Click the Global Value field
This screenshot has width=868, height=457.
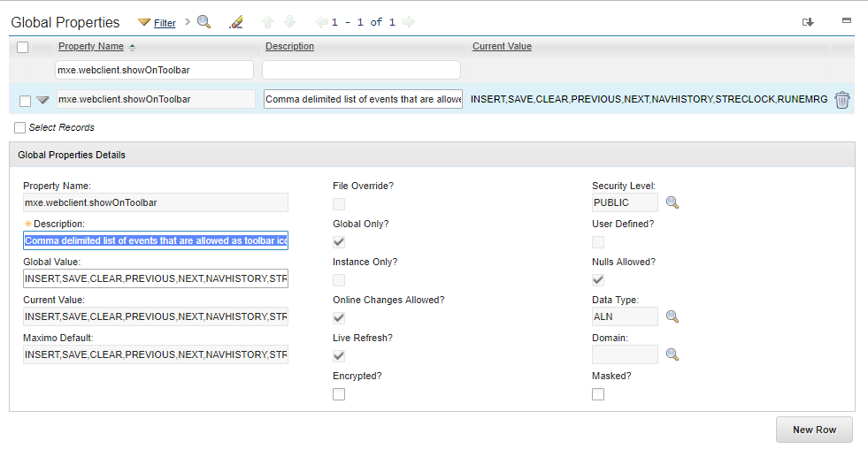pyautogui.click(x=156, y=278)
